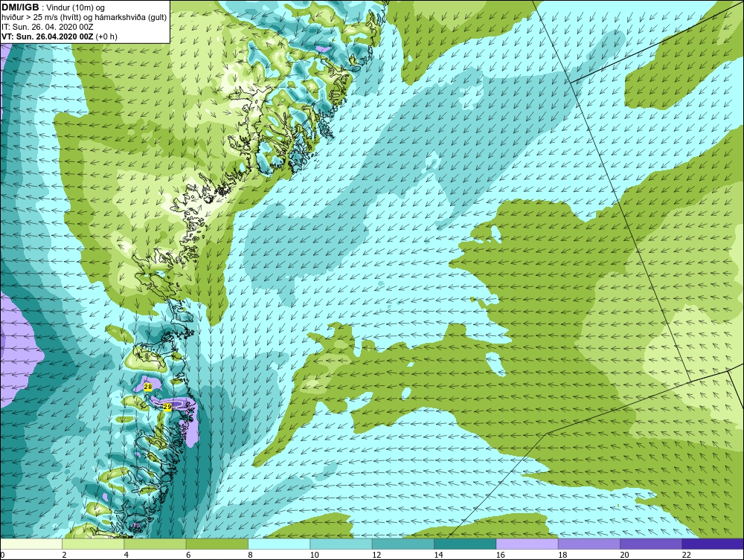Image resolution: width=744 pixels, height=560 pixels.
Task: Click scale value '16' on legend
Action: (x=501, y=555)
